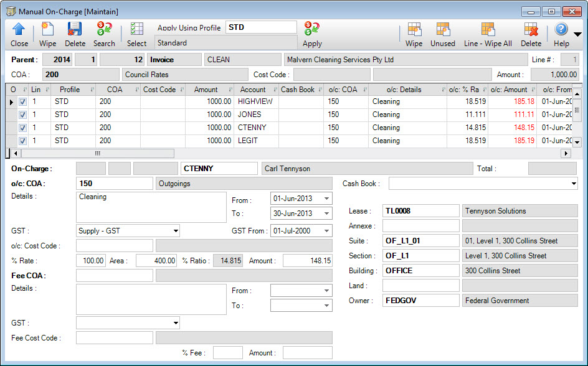Click the grid's vertical scrollbar up arrow
The height and width of the screenshot is (366, 588).
click(577, 94)
